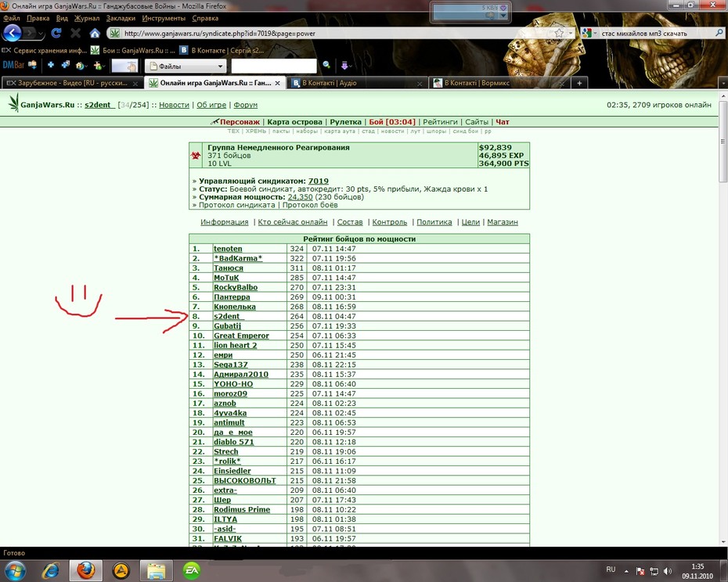This screenshot has width=728, height=582.
Task: Click the volume speaker tray icon
Action: pos(668,571)
